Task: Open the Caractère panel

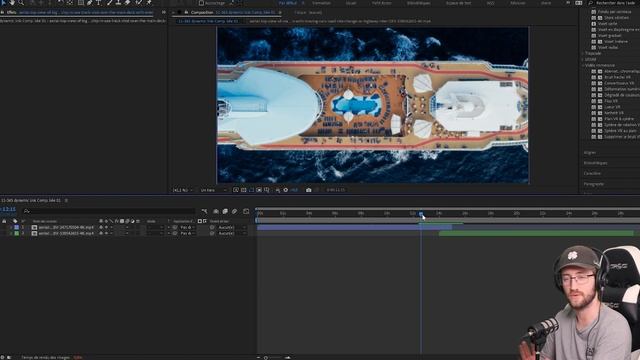Action: pyautogui.click(x=592, y=173)
